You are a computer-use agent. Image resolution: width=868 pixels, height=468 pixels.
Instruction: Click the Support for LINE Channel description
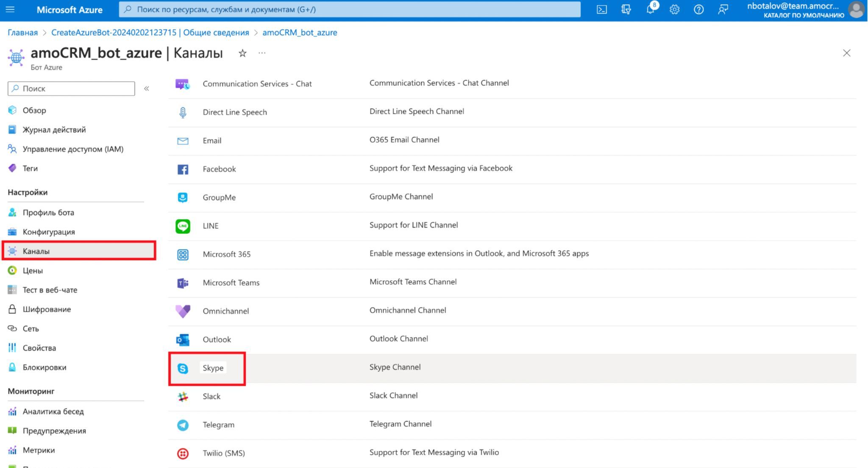coord(414,225)
